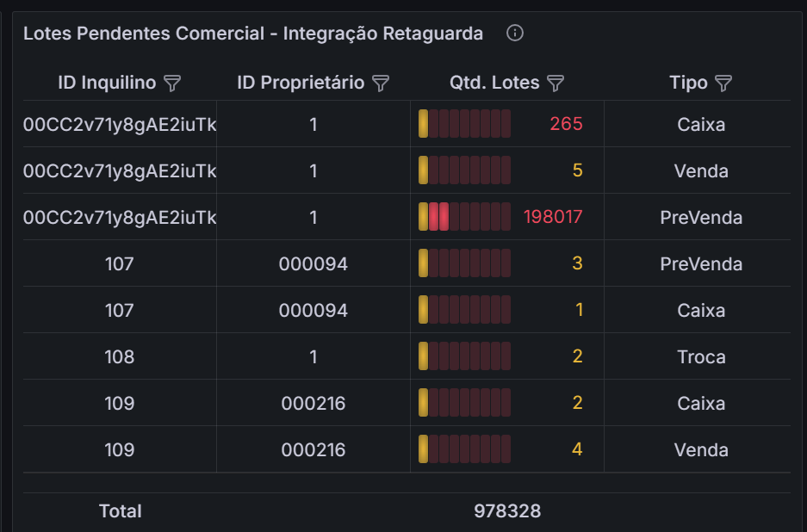Open the Tipo column filter
807x532 pixels.
[x=723, y=84]
